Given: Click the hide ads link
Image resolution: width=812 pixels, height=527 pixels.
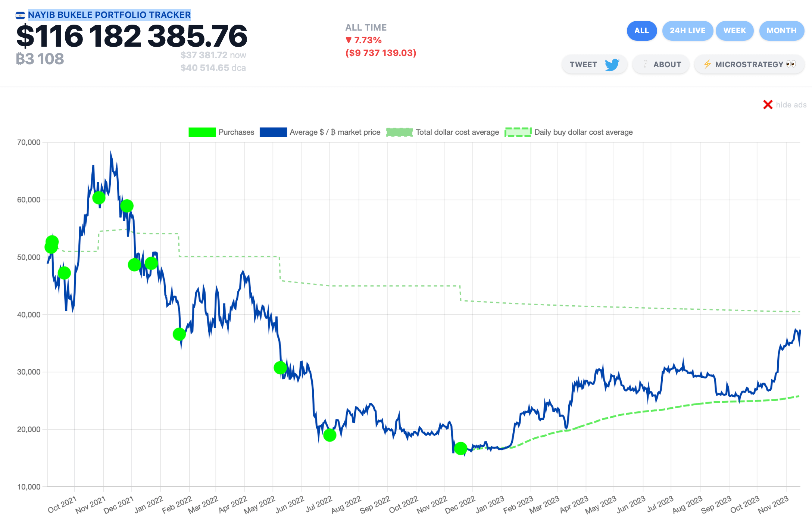Looking at the screenshot, I should click(791, 105).
